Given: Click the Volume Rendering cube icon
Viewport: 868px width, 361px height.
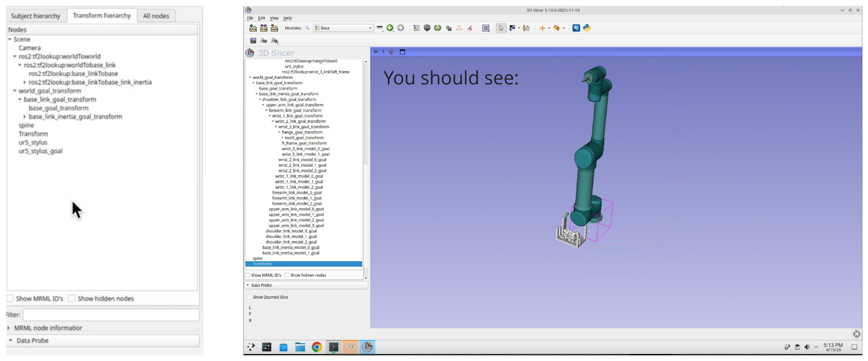Looking at the screenshot, I should click(x=427, y=28).
